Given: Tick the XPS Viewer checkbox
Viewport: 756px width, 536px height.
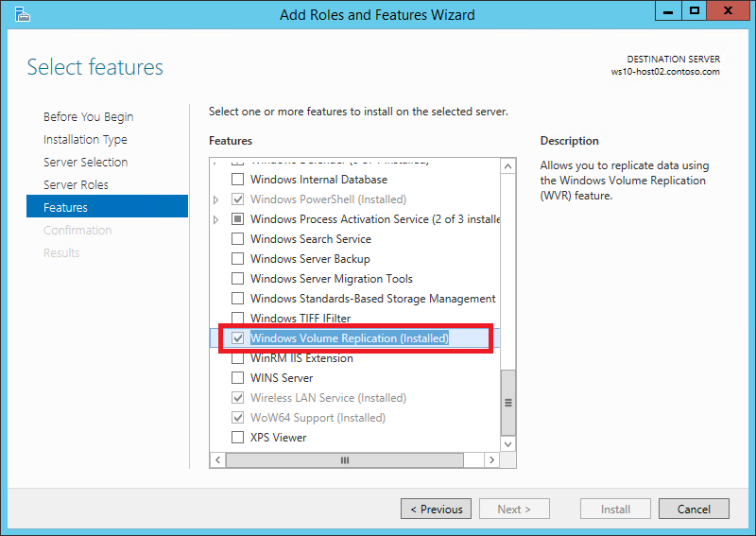Looking at the screenshot, I should click(238, 437).
